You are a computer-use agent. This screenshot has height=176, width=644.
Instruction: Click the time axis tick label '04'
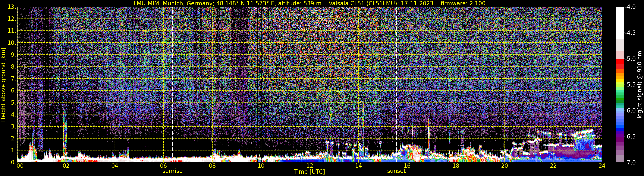click(x=114, y=166)
